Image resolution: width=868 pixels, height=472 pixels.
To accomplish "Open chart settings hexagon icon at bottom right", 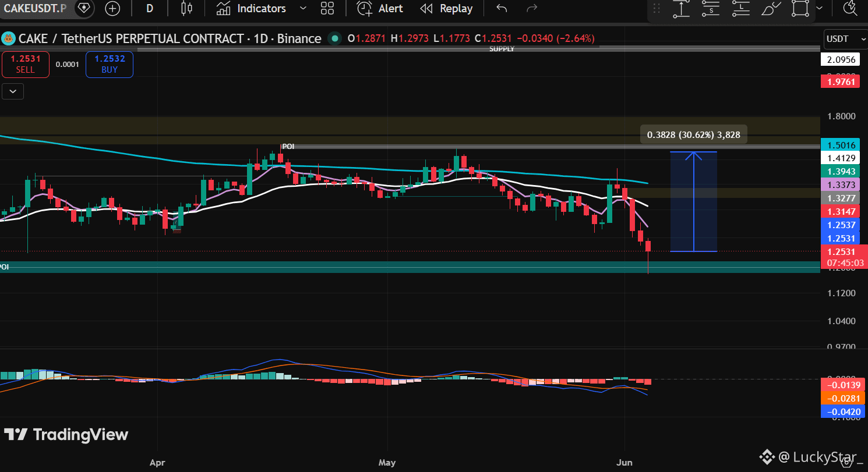I will [x=846, y=462].
